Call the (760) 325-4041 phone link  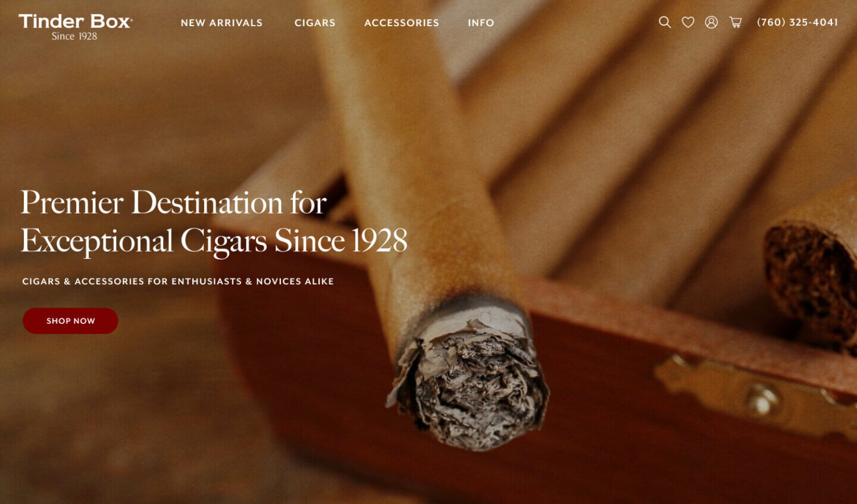tap(797, 22)
